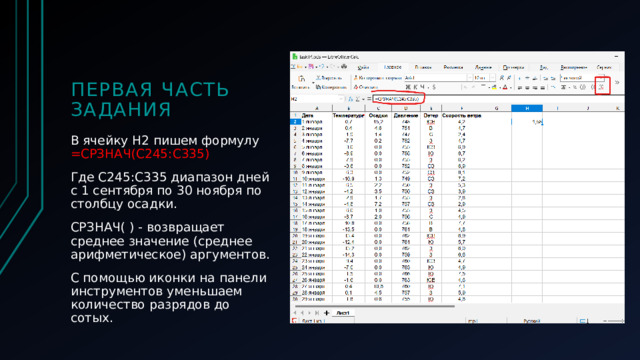640x360 pixels.
Task: Open the font name dropdown
Action: coord(469,78)
